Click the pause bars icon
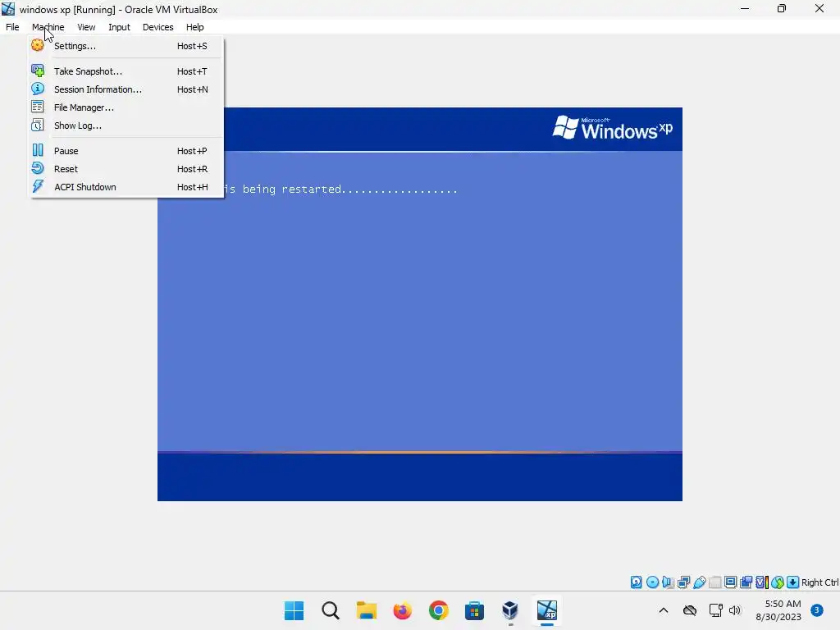The image size is (840, 630). (38, 151)
